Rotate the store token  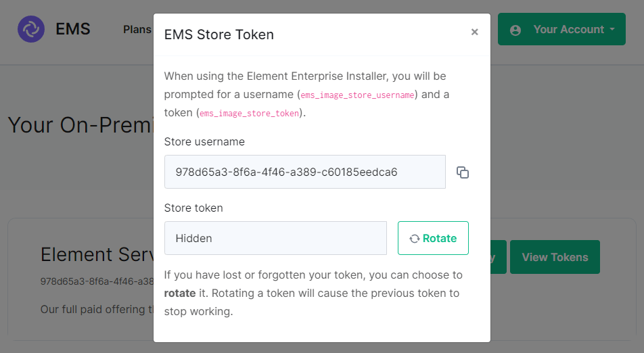[433, 238]
